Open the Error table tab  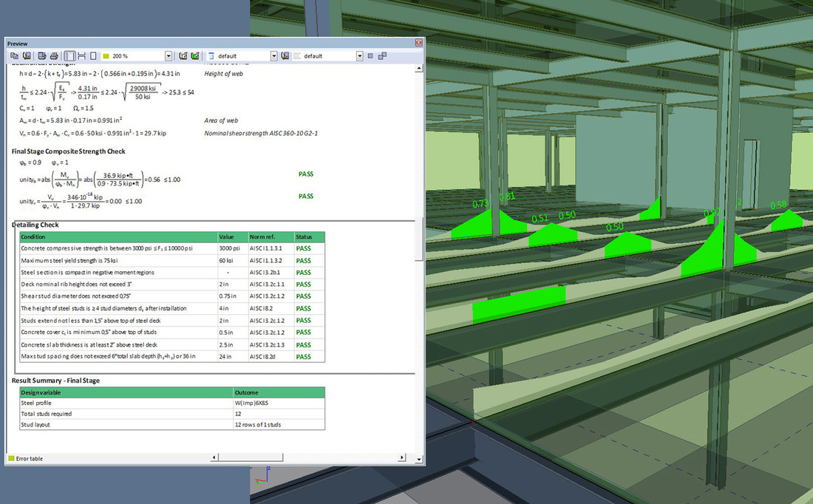(25, 458)
